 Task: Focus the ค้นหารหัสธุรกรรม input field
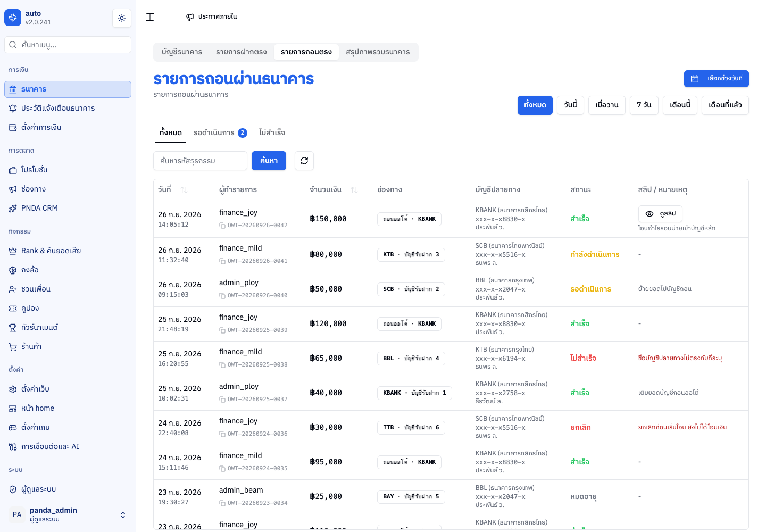coord(200,161)
